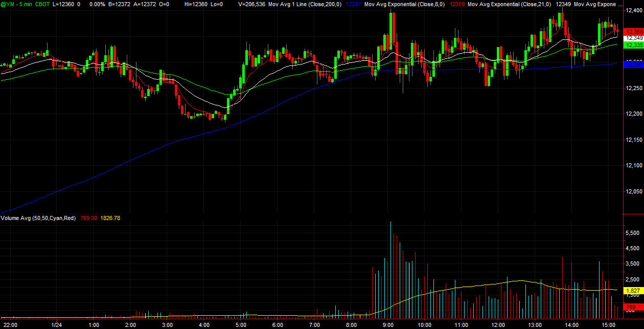Screen dimensions: 644x329
Task: Click the tallest cyan volume bar near 9:00
Action: coord(391,269)
